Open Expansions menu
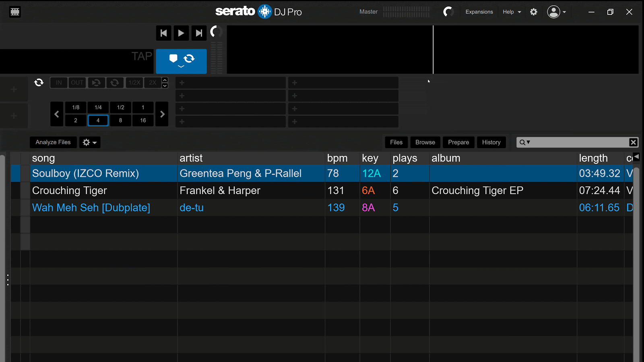 point(479,12)
